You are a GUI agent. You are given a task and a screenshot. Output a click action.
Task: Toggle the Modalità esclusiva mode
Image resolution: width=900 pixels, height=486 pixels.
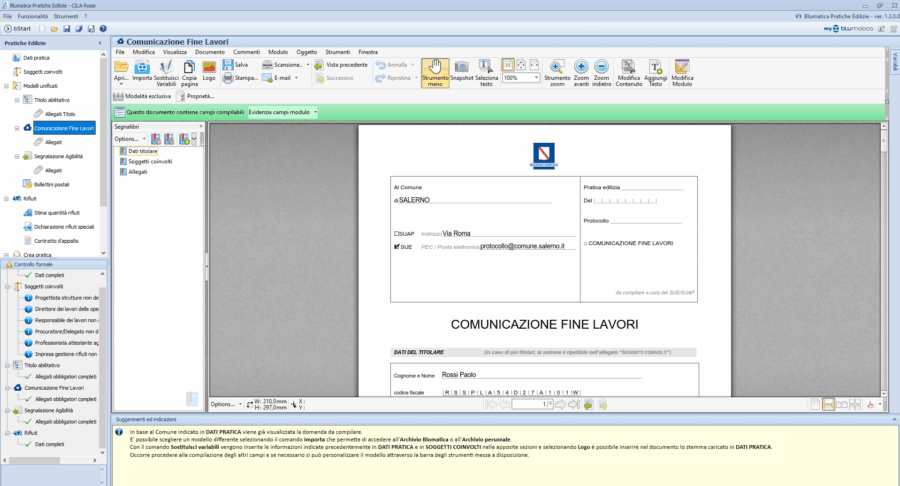coord(142,96)
